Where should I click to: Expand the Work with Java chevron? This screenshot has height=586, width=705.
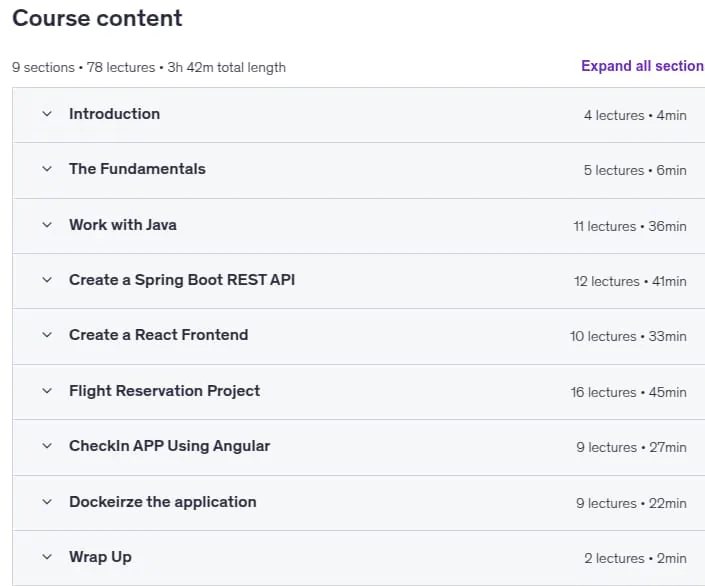point(47,225)
